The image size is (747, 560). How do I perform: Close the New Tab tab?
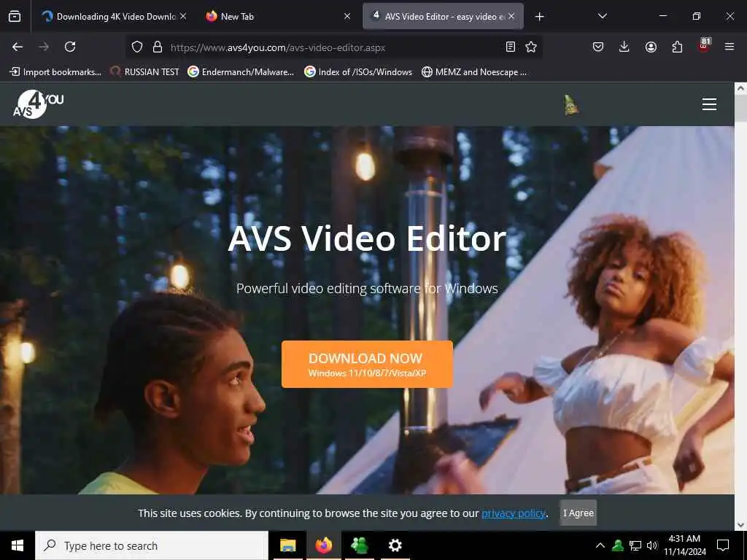click(347, 16)
